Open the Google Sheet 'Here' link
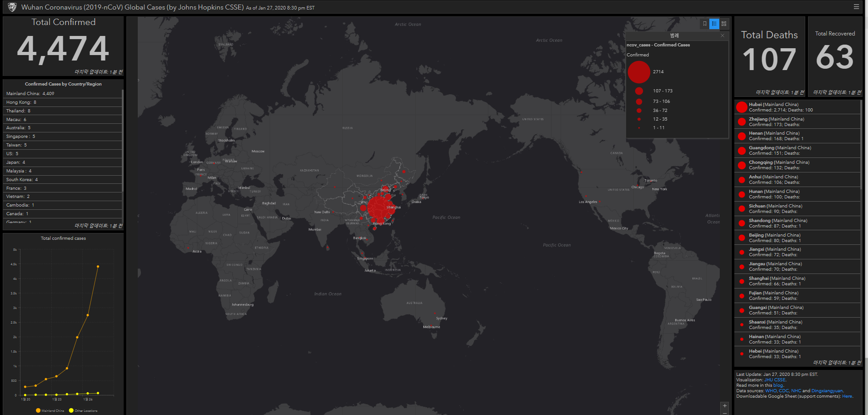The height and width of the screenshot is (415, 868). pyautogui.click(x=847, y=396)
